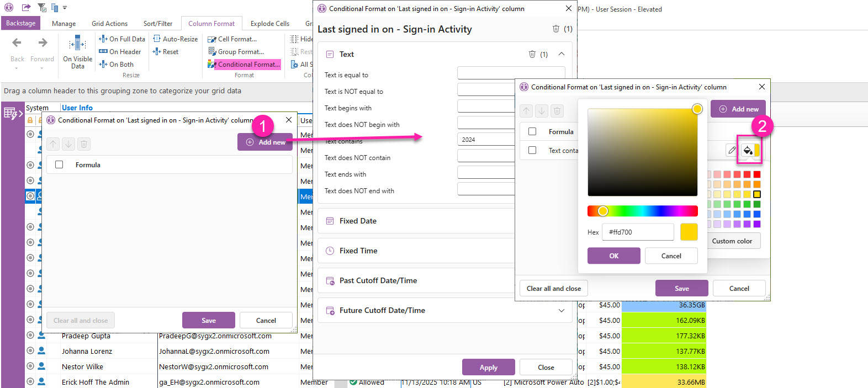
Task: Click the Back navigation arrow
Action: coord(17,43)
